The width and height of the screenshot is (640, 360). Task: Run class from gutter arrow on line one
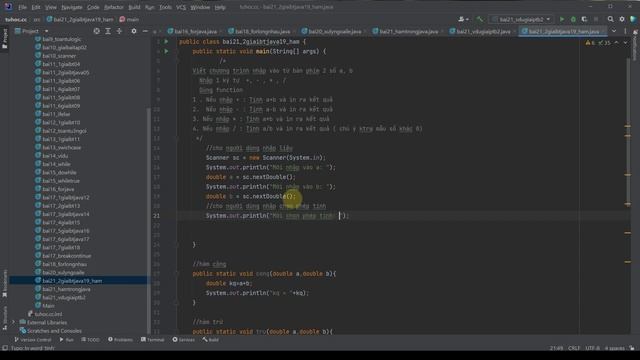point(166,42)
